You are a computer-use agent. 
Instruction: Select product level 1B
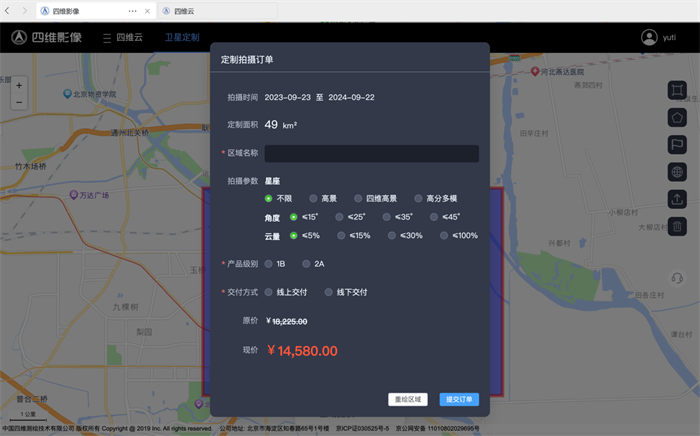268,264
